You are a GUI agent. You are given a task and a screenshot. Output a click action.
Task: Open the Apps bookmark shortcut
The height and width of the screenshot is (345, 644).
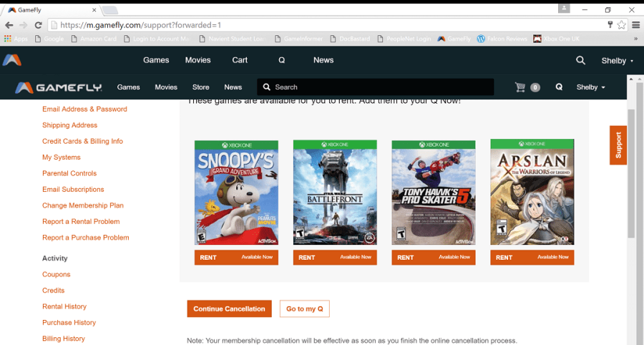[16, 39]
